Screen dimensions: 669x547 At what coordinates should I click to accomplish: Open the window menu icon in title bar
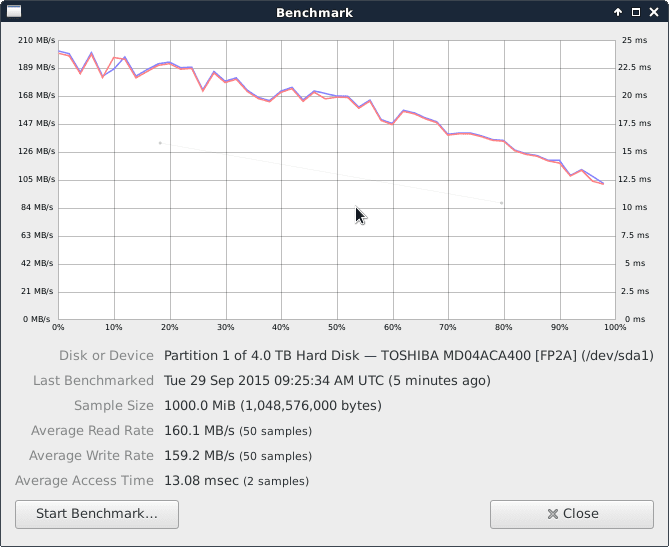point(14,12)
